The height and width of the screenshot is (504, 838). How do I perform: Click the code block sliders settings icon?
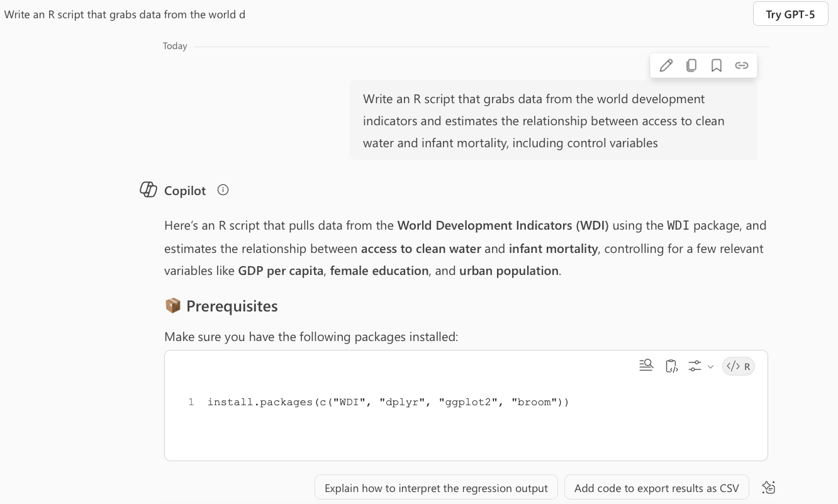pos(695,366)
